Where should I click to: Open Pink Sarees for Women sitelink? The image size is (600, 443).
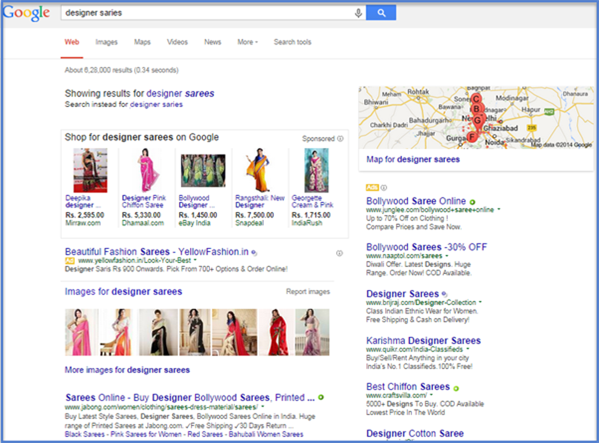146,434
